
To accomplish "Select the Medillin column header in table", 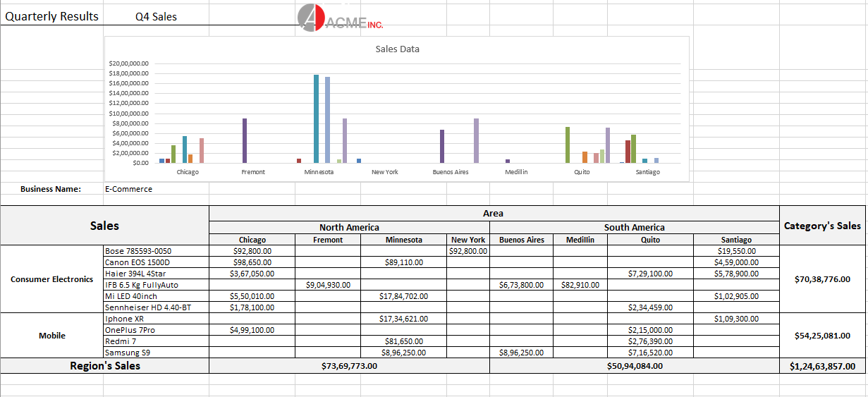I will [x=580, y=240].
